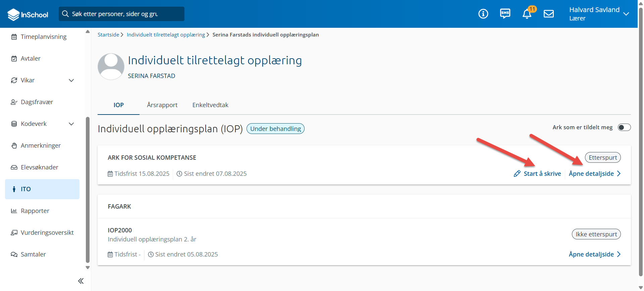Click the Kodeverk database icon

[x=14, y=124]
